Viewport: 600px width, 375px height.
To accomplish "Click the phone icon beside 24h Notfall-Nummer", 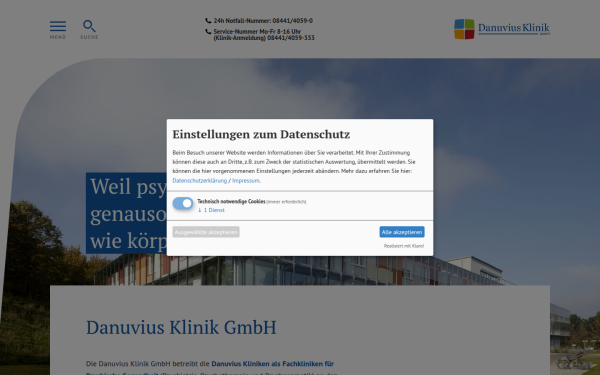I will point(208,21).
